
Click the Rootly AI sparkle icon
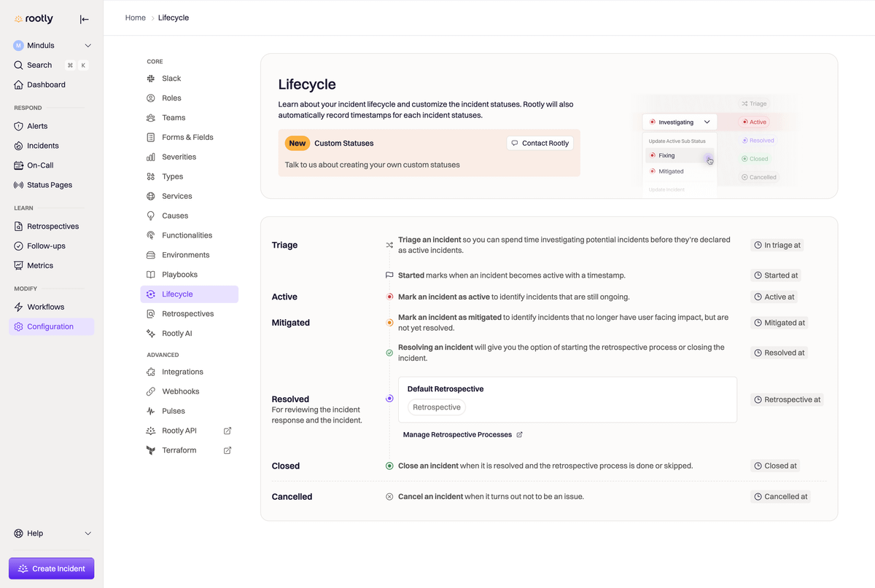[x=151, y=334]
